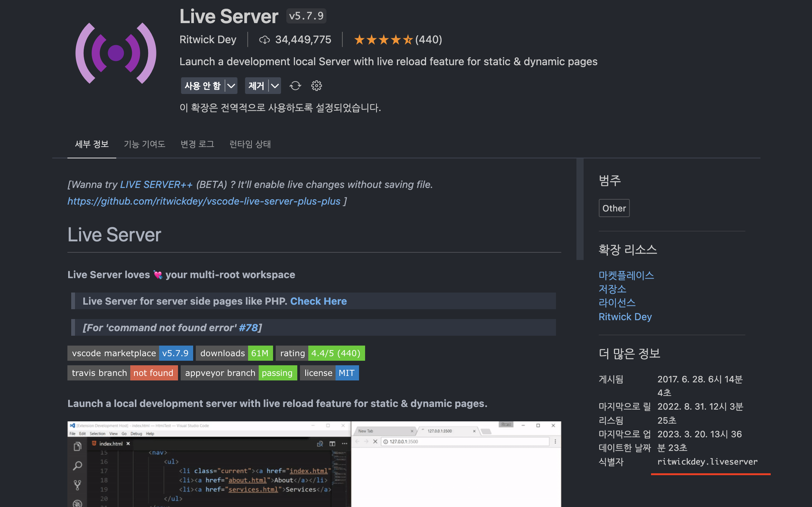Click the readme vertical scrollbar
Screen dimensions: 812x507
(x=580, y=209)
